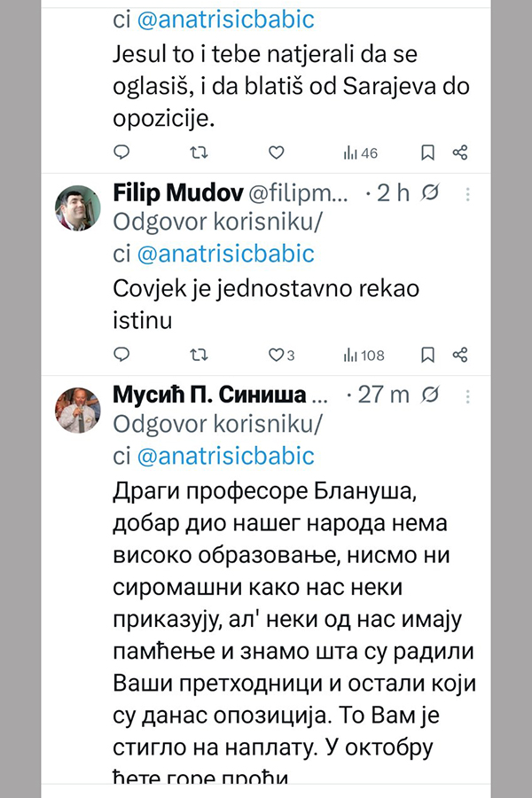Share Filip Mudov's tweet
Screen dimensions: 532x798
click(x=459, y=355)
